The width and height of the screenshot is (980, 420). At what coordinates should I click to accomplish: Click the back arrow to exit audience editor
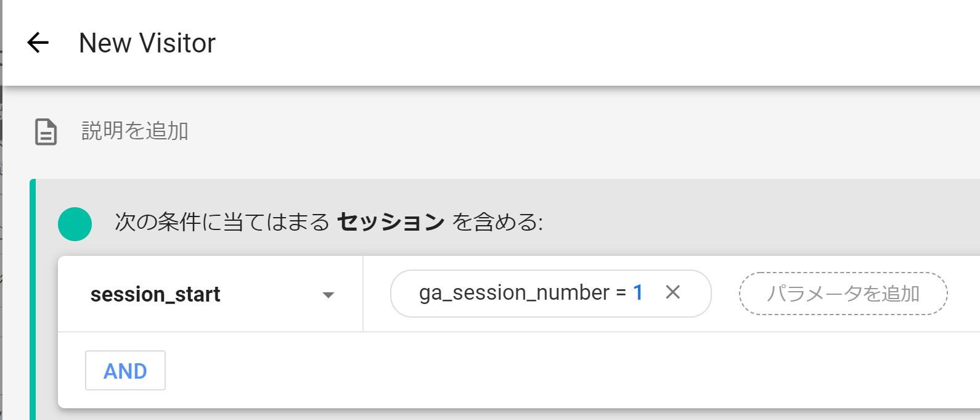coord(38,42)
